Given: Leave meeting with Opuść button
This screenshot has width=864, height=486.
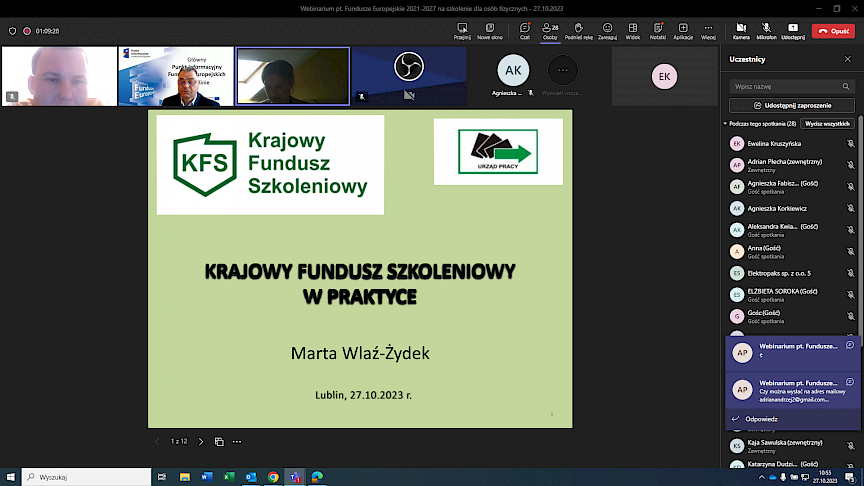Looking at the screenshot, I should [x=833, y=31].
